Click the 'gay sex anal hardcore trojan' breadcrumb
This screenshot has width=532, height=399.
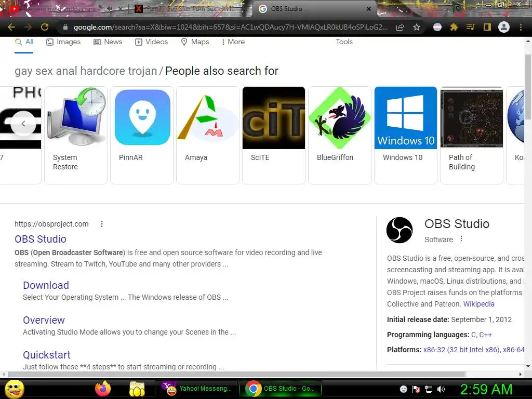(x=86, y=71)
